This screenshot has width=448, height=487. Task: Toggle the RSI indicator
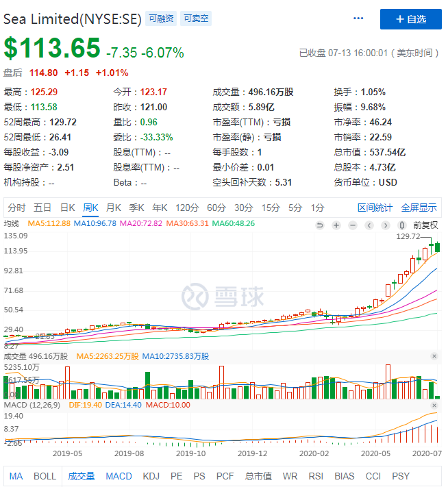point(317,476)
